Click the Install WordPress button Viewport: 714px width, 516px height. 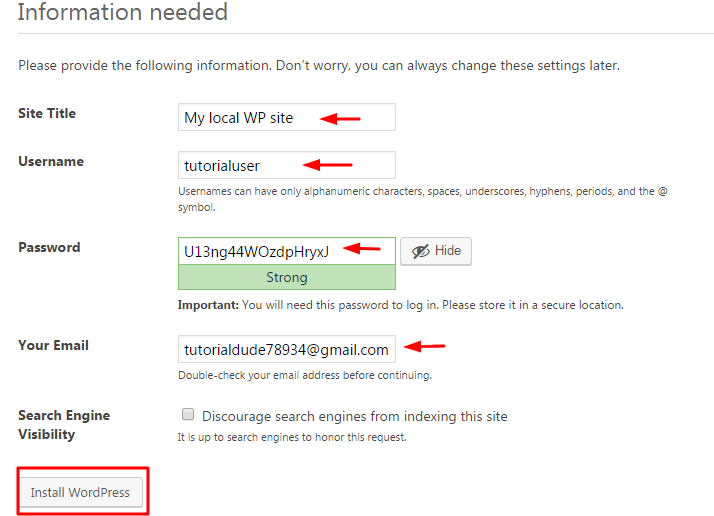pyautogui.click(x=80, y=492)
